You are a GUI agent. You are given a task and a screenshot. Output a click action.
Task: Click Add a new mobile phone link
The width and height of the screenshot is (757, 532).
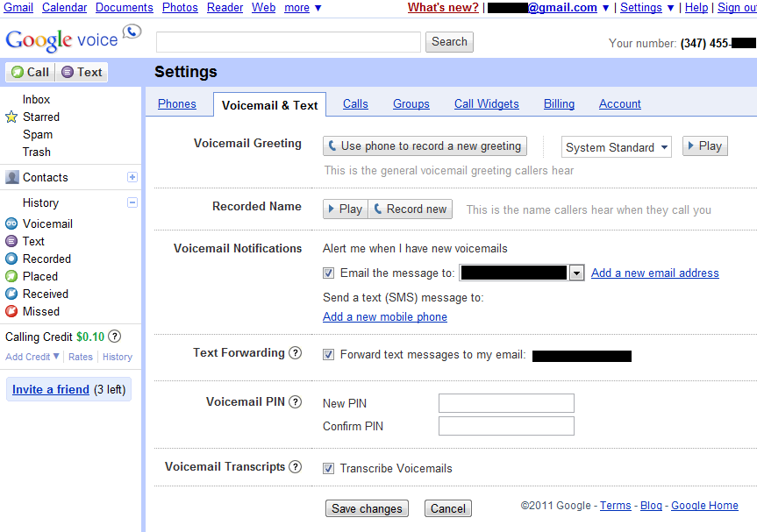tap(385, 317)
